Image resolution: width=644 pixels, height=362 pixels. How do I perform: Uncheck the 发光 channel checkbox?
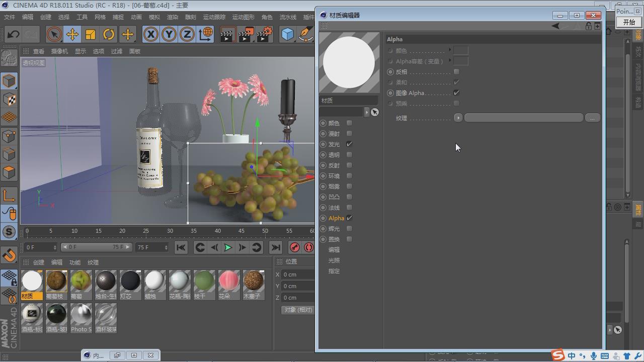[349, 144]
